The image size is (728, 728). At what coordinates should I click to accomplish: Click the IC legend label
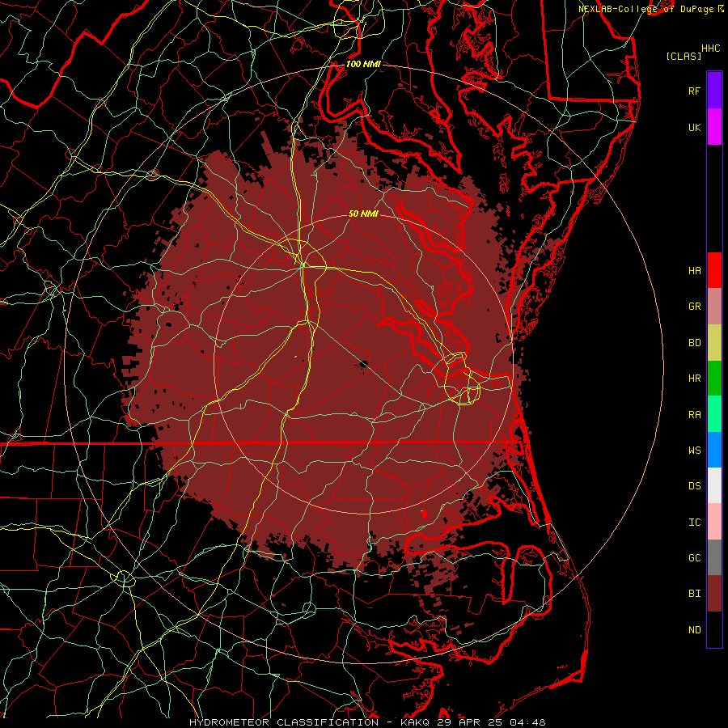694,523
